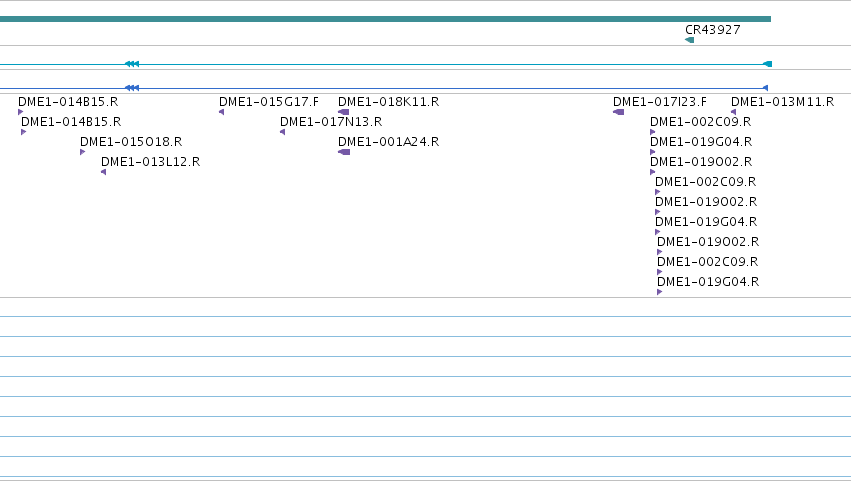This screenshot has height=481, width=851.
Task: Click the dark-blue transcript's right end arrowhead
Action: pos(766,88)
